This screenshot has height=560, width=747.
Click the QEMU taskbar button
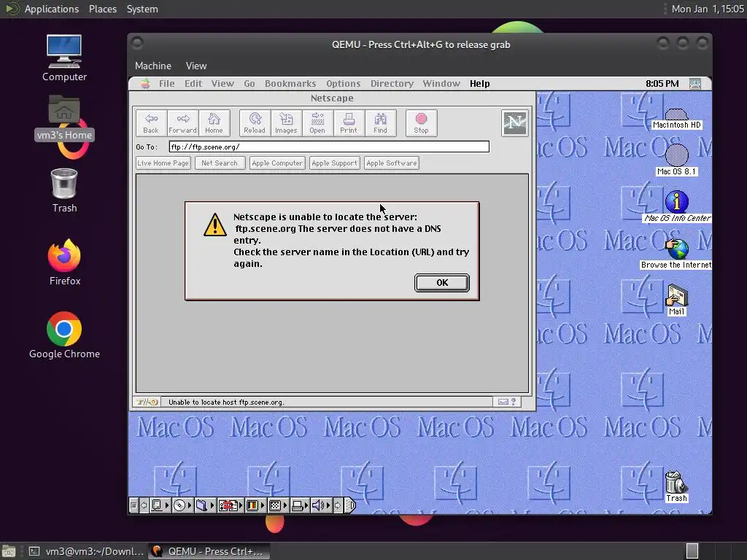[209, 551]
